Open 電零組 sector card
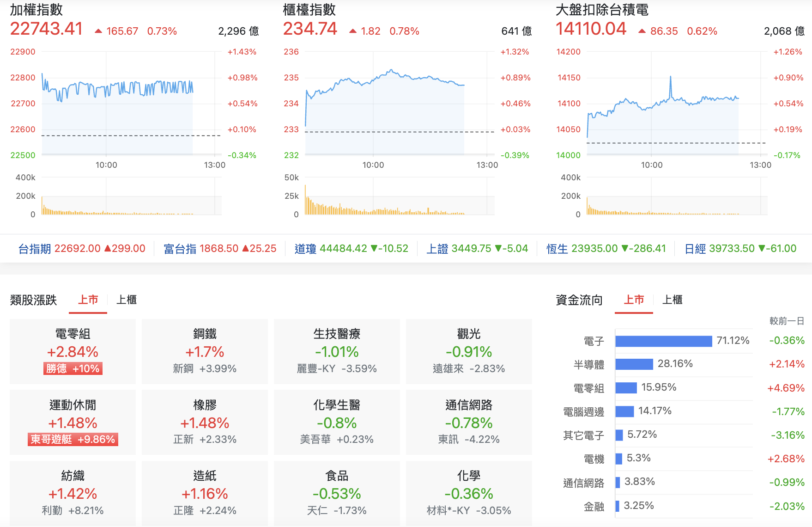This screenshot has width=812, height=527. [x=73, y=351]
